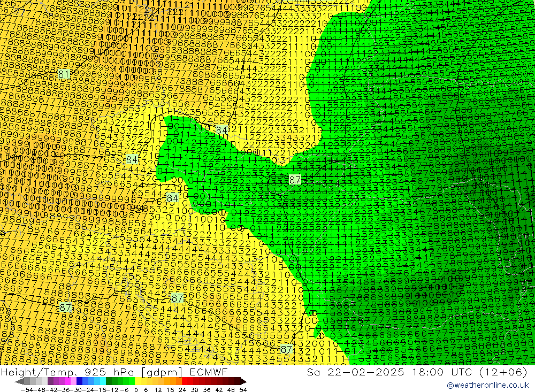Click the 'Height/Temp. 925 hPa [gdpm] ECMWF' title

pos(114,372)
